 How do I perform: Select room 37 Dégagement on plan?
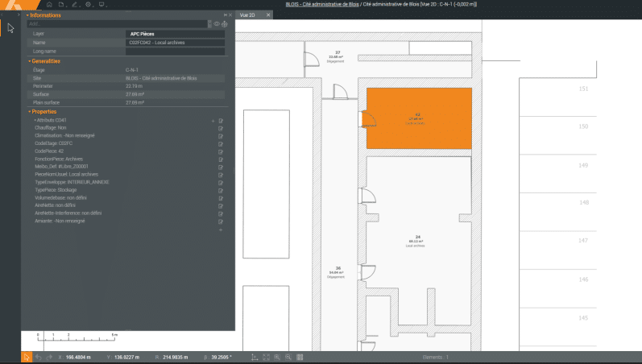337,56
